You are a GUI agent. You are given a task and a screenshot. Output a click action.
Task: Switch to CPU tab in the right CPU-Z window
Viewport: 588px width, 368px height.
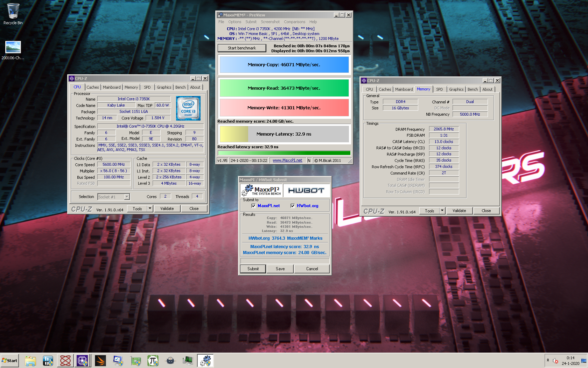coord(370,89)
